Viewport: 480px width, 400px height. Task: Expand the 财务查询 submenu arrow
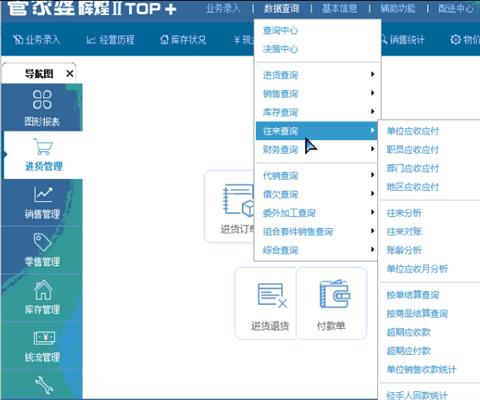[373, 149]
